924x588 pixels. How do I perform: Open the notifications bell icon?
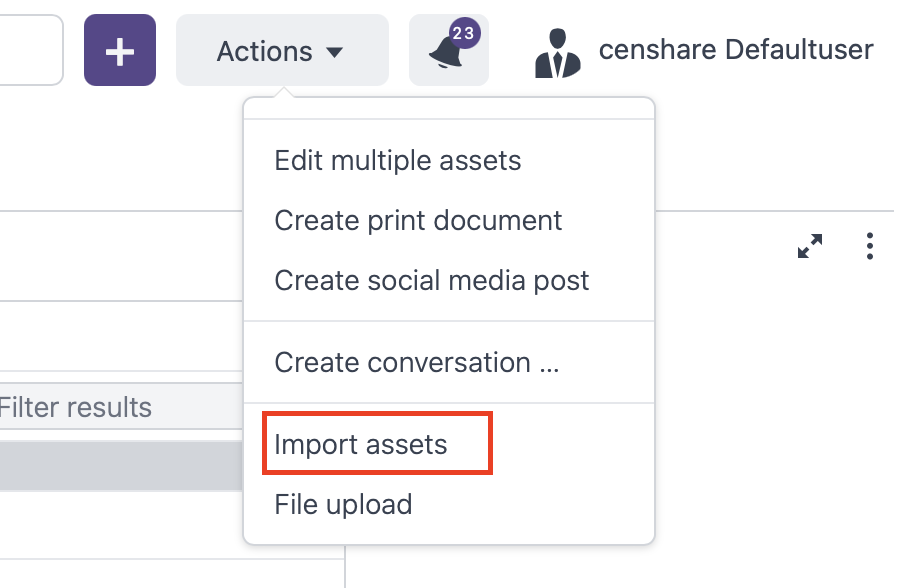tap(446, 55)
